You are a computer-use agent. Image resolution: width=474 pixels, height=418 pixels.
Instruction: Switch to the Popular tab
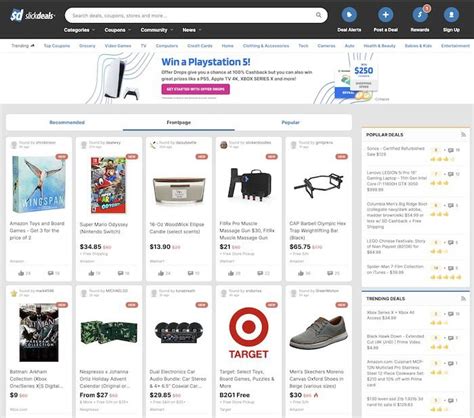290,122
